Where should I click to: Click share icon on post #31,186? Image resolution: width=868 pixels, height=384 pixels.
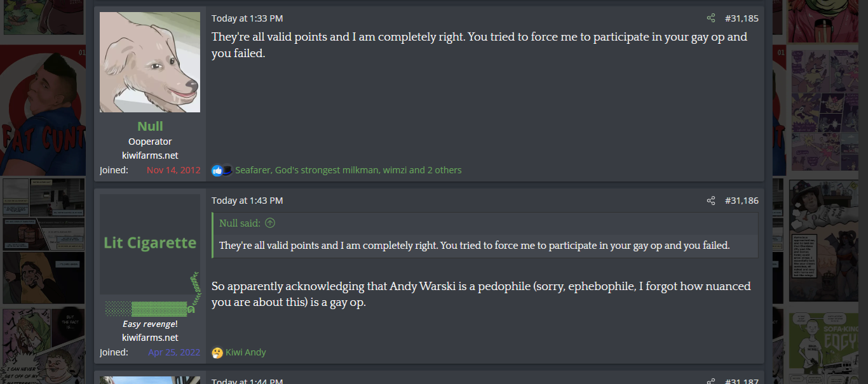(711, 201)
